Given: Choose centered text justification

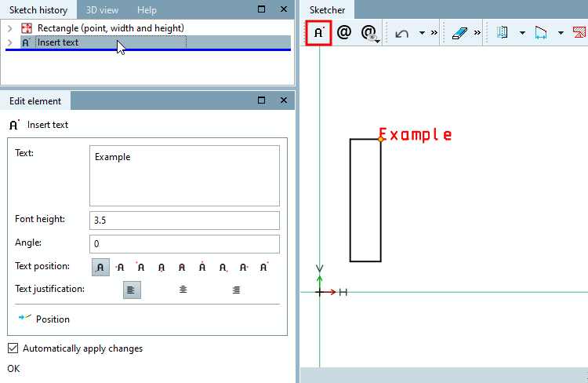Looking at the screenshot, I should point(183,290).
